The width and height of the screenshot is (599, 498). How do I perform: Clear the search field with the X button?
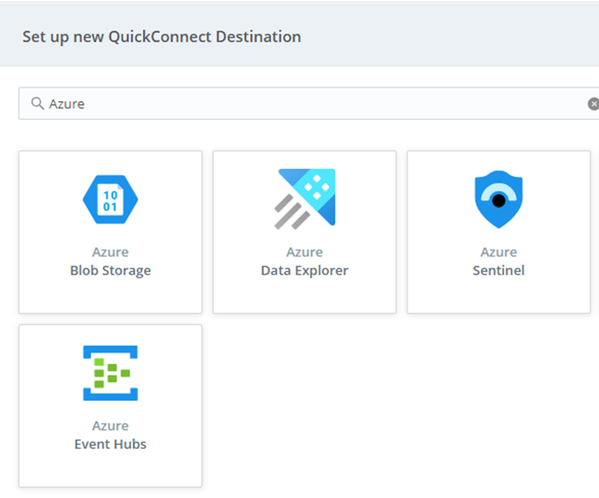point(593,103)
